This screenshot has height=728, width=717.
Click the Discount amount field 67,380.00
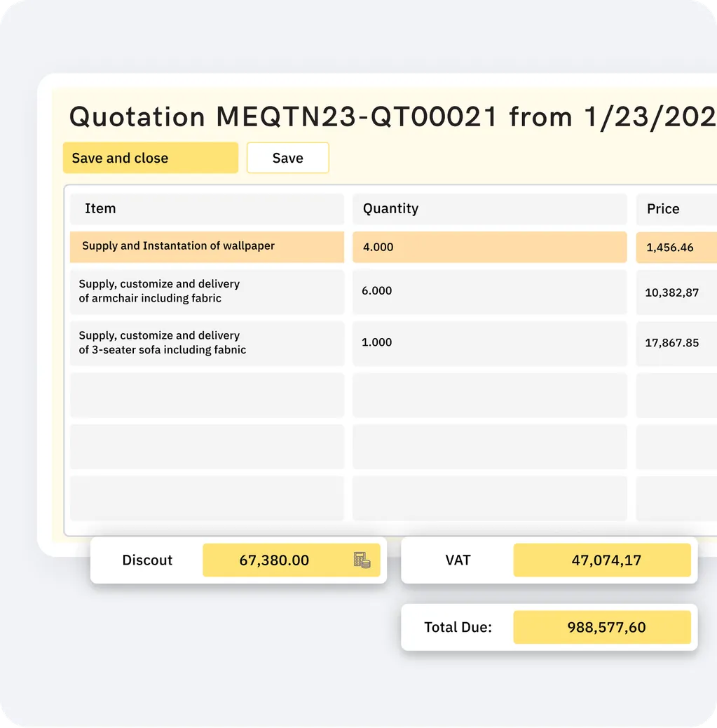click(x=292, y=560)
